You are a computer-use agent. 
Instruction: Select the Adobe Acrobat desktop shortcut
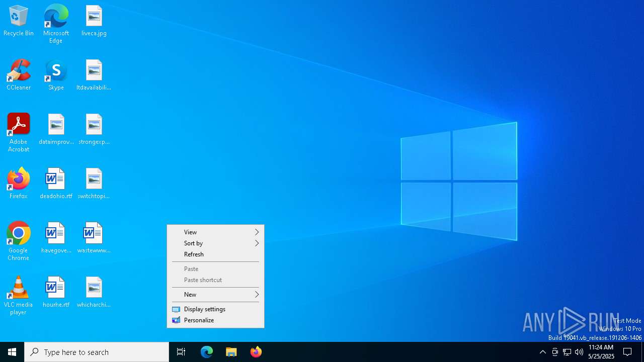pyautogui.click(x=19, y=133)
